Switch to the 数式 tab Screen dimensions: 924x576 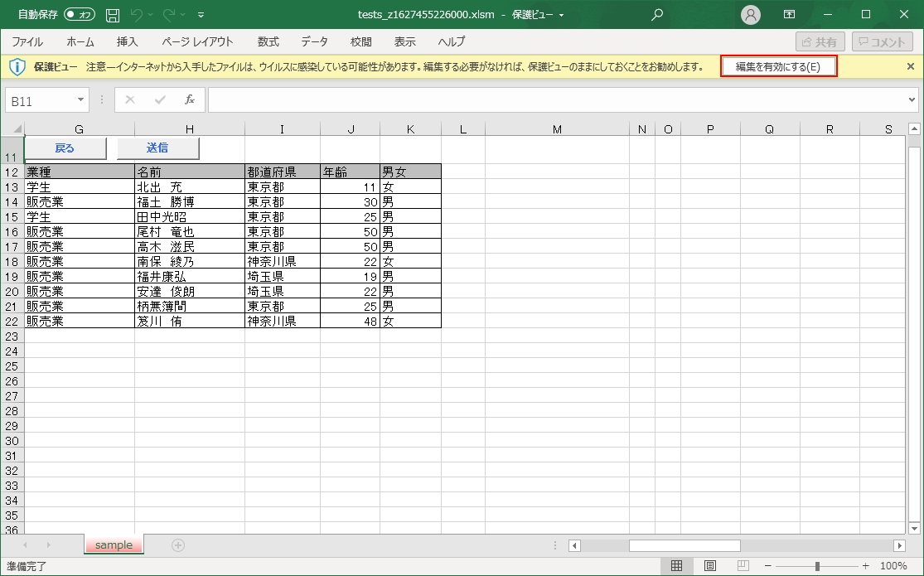click(268, 42)
